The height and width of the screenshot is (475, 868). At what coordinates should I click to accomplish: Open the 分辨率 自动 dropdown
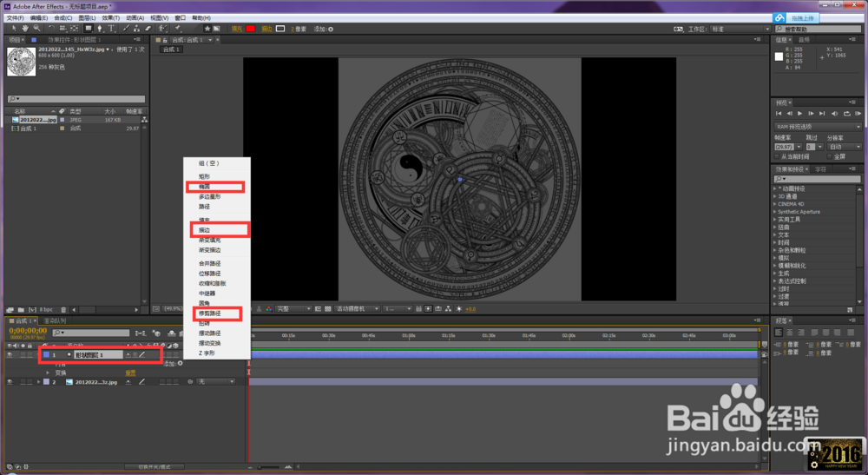click(845, 147)
